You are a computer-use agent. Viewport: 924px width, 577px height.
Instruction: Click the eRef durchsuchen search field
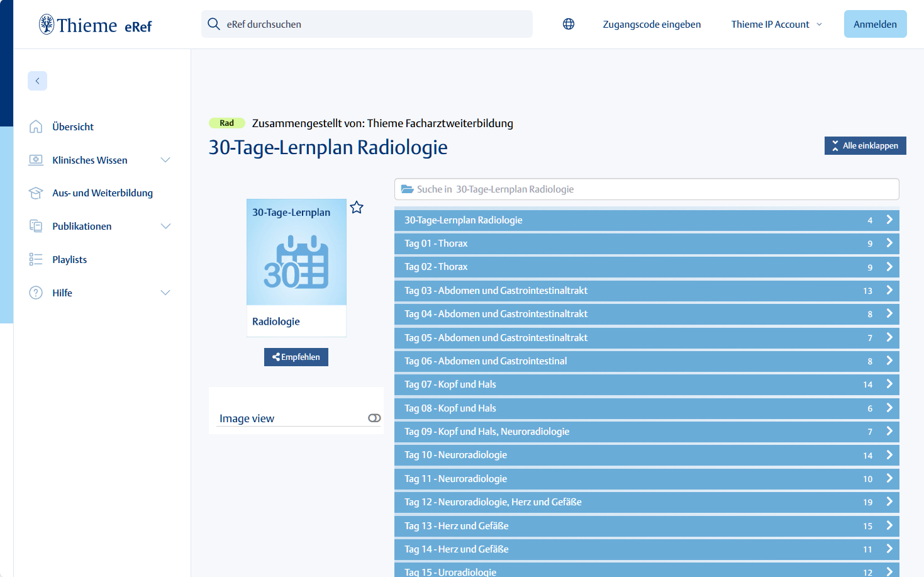pos(367,24)
